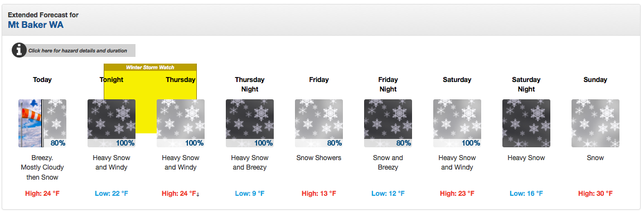The image size is (644, 212).
Task: Select the Friday snow showers icon
Action: tap(319, 123)
